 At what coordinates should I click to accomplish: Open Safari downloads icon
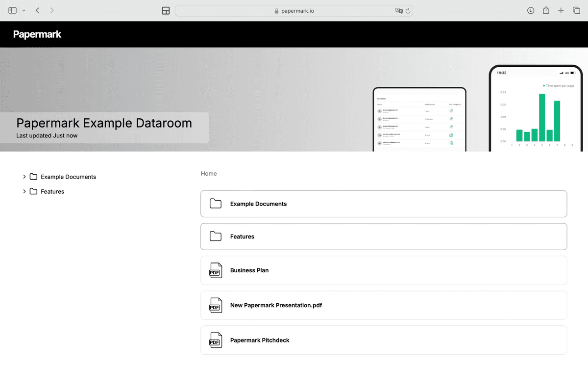[x=531, y=10]
